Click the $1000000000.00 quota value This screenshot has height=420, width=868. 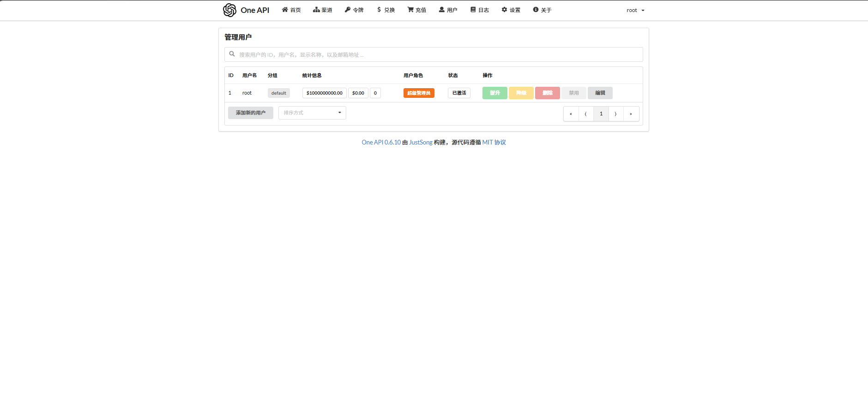point(325,93)
